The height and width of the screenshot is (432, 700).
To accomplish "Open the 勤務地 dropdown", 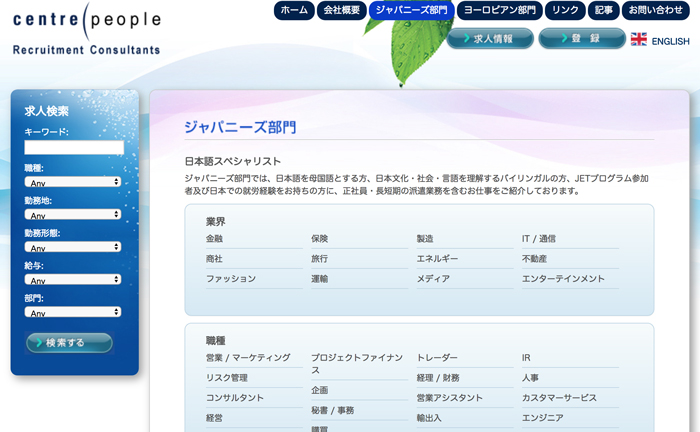I will [73, 214].
